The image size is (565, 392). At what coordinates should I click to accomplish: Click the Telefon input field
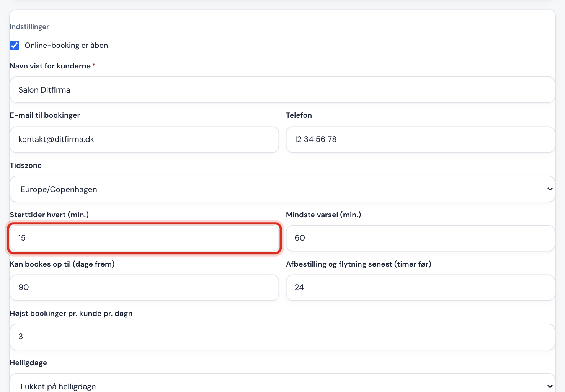[420, 140]
